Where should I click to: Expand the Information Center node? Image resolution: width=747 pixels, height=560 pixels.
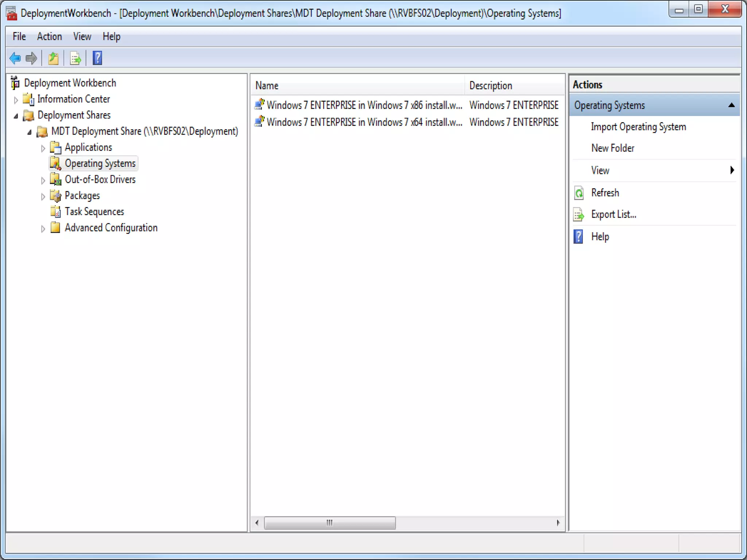16,100
